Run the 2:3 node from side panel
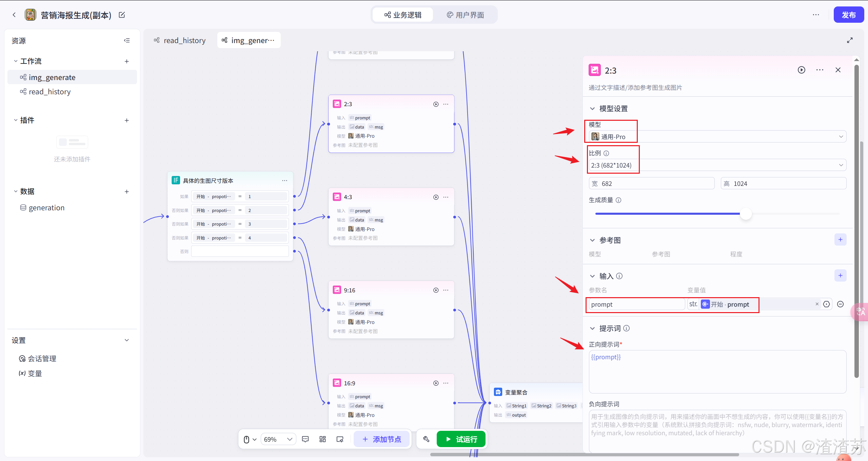Screen dimensions: 868x461 [x=801, y=70]
